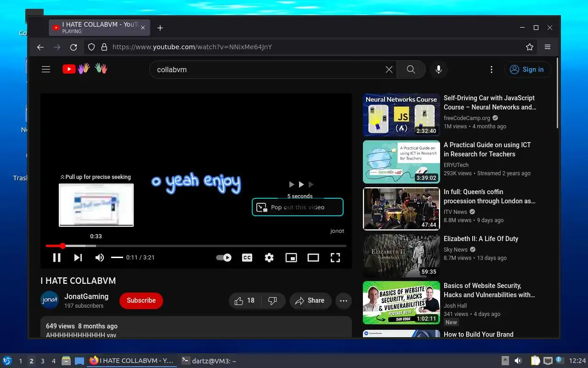Switch to workspace 1
The width and height of the screenshot is (588, 368).
(x=21, y=361)
